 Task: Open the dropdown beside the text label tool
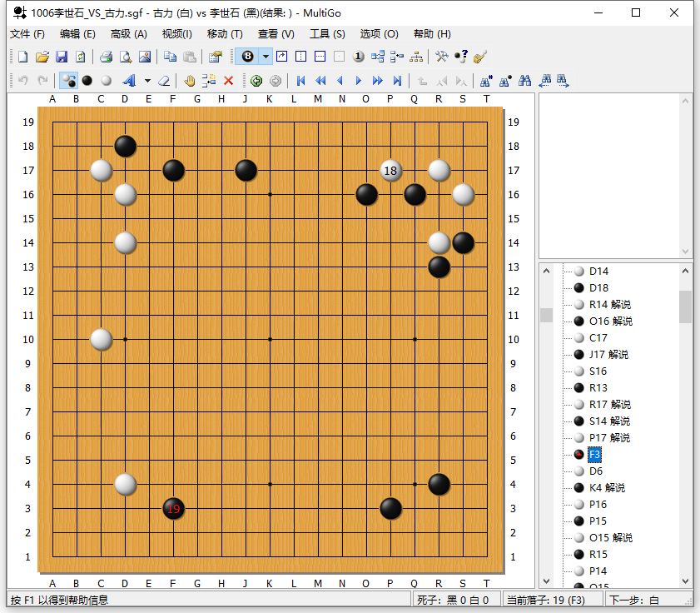147,81
